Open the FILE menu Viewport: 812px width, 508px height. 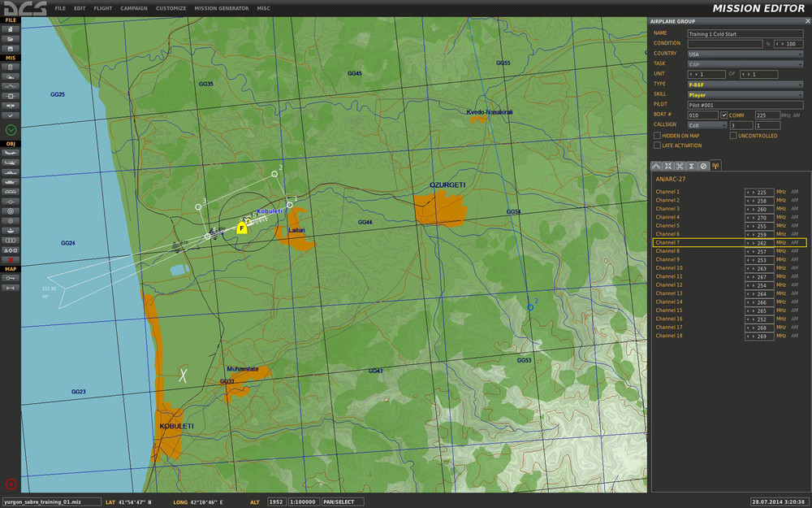pyautogui.click(x=60, y=8)
